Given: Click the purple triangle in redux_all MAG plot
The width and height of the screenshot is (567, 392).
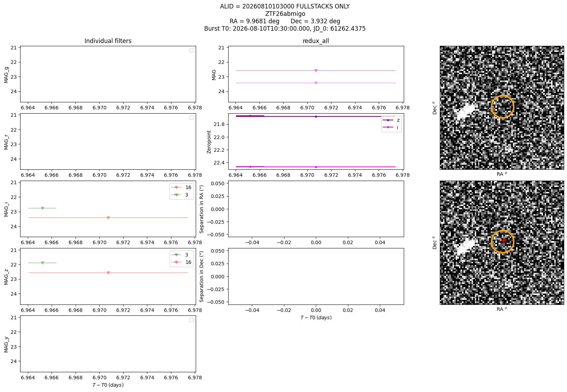Looking at the screenshot, I should click(316, 71).
